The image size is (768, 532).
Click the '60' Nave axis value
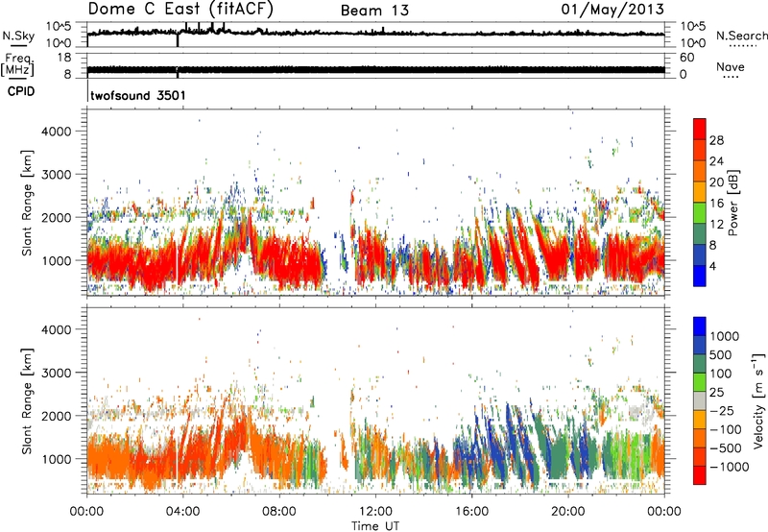[686, 58]
